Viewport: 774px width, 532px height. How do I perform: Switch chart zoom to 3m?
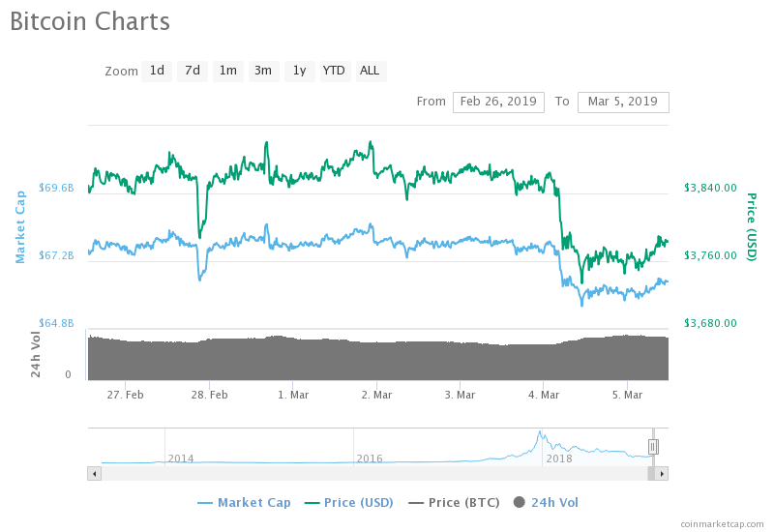click(263, 71)
